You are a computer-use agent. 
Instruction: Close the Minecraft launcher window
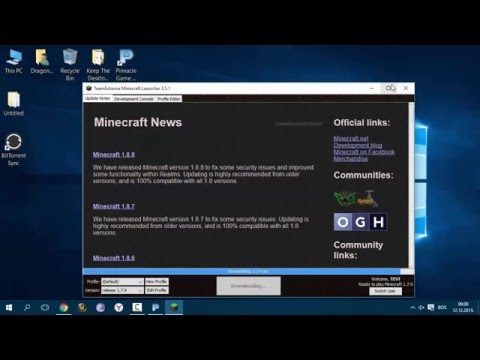(406, 88)
